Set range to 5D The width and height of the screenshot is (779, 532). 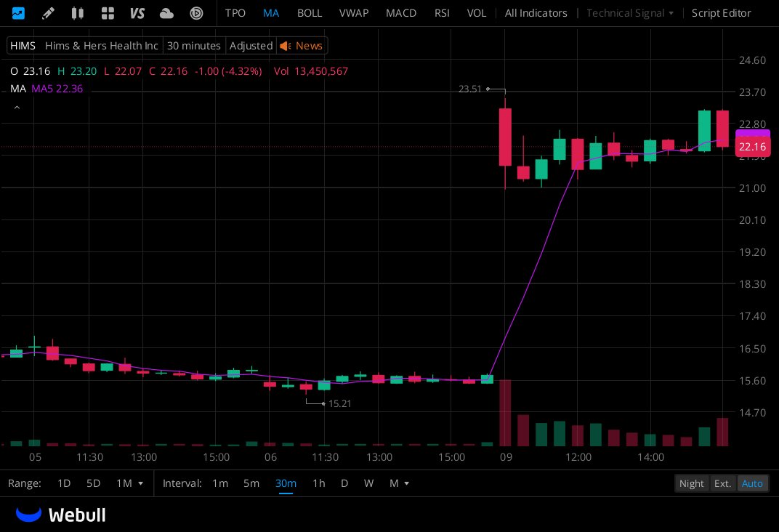(x=94, y=483)
